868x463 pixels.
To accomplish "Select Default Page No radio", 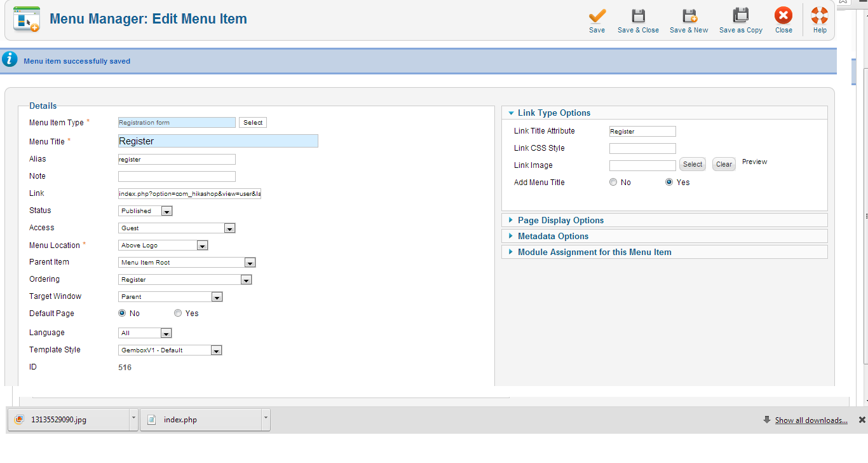I will click(122, 313).
